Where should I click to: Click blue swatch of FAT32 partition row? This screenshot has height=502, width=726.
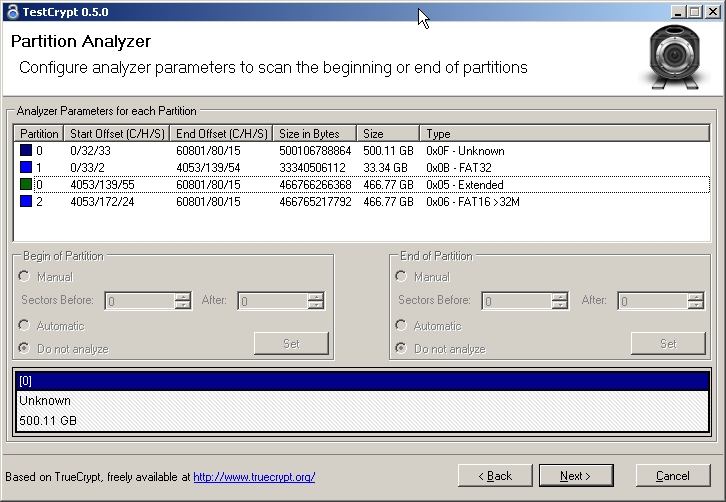[26, 167]
